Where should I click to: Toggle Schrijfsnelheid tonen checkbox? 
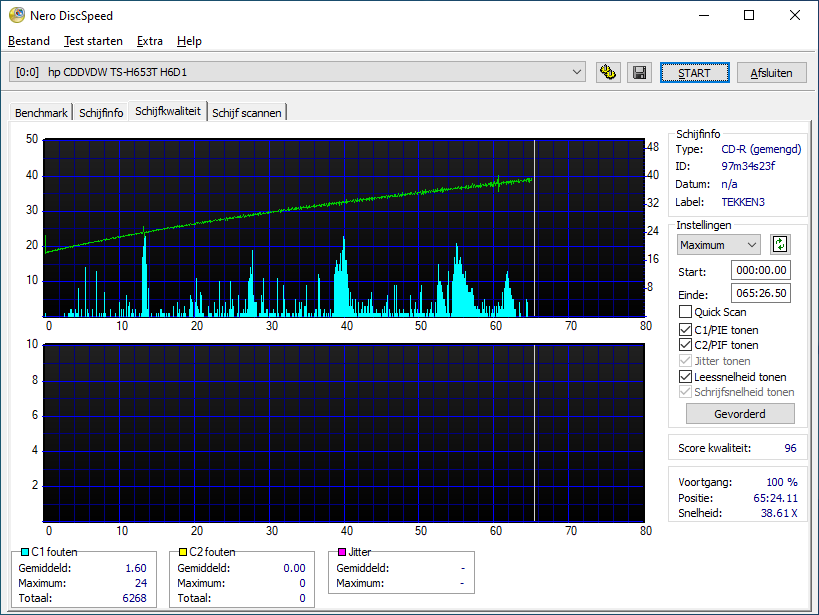click(x=685, y=392)
